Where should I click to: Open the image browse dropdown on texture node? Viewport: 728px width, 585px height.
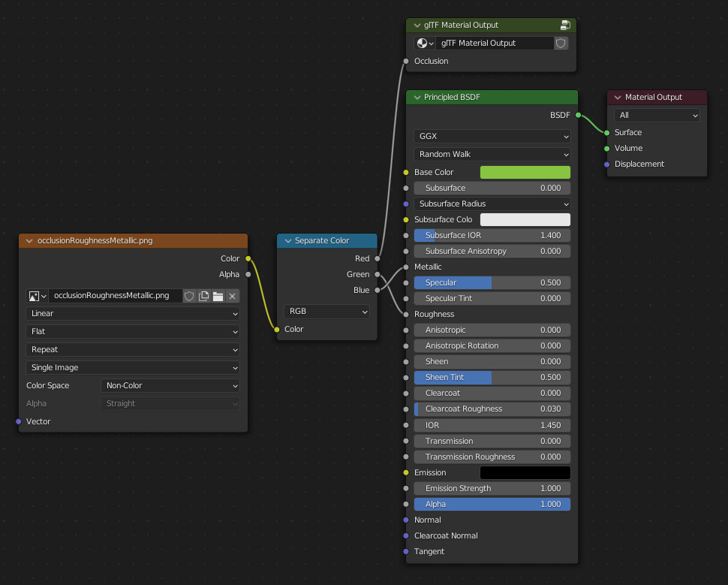coord(36,296)
